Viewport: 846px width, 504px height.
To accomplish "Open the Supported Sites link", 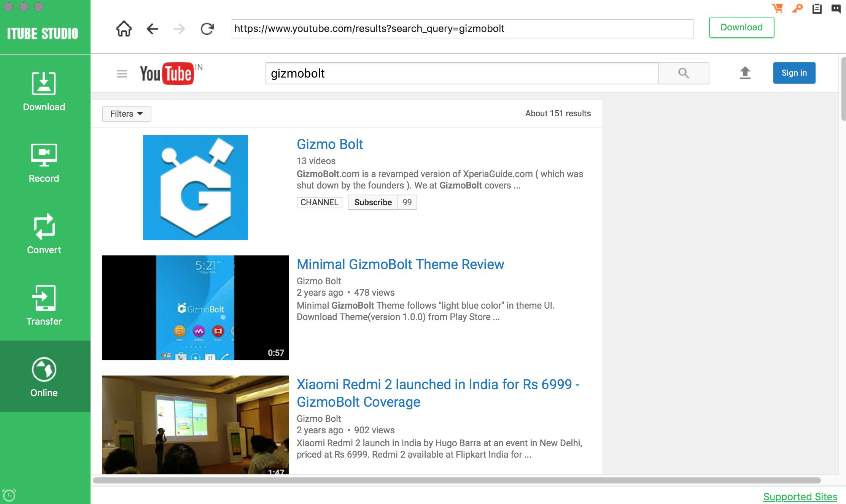I will coord(800,496).
